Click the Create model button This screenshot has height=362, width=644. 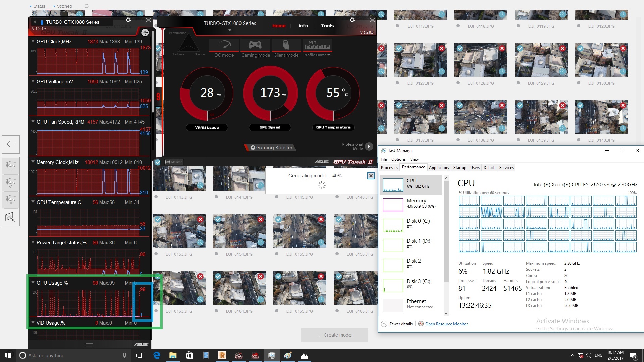[334, 335]
